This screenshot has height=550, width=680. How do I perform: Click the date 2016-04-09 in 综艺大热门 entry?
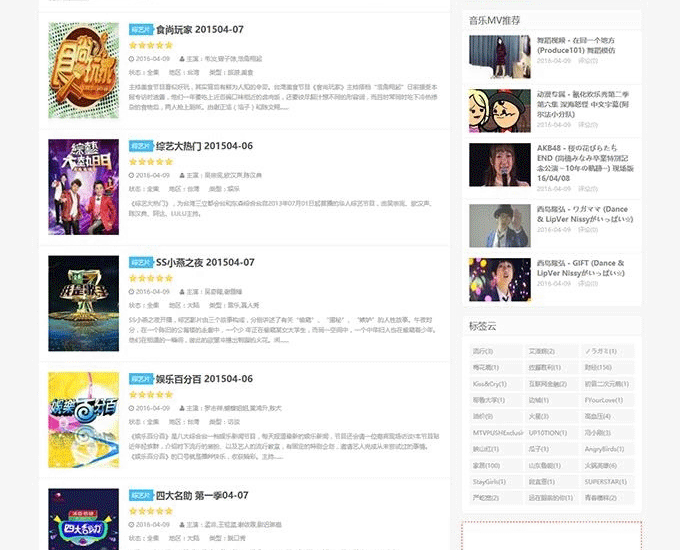point(153,175)
